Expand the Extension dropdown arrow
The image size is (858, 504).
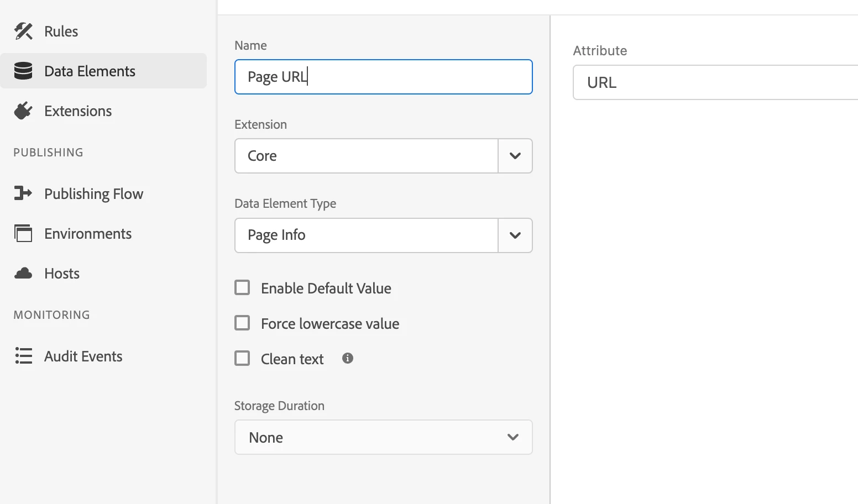click(515, 156)
